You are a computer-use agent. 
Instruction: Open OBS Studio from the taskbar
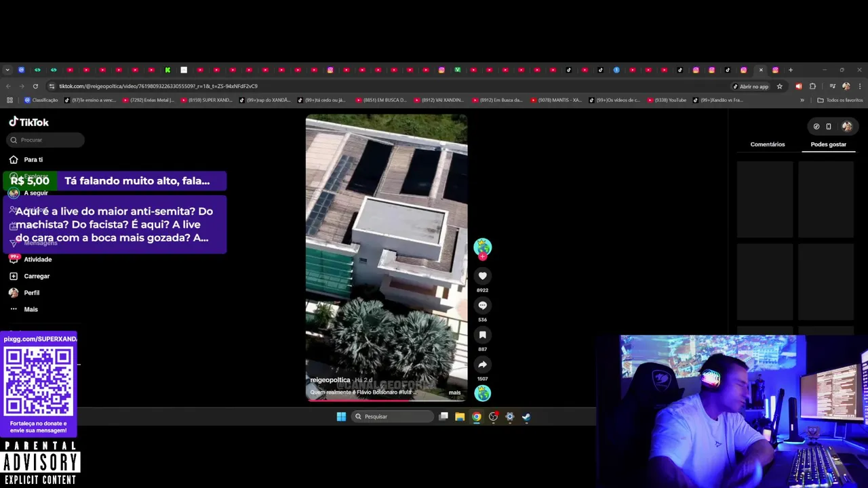pyautogui.click(x=493, y=416)
